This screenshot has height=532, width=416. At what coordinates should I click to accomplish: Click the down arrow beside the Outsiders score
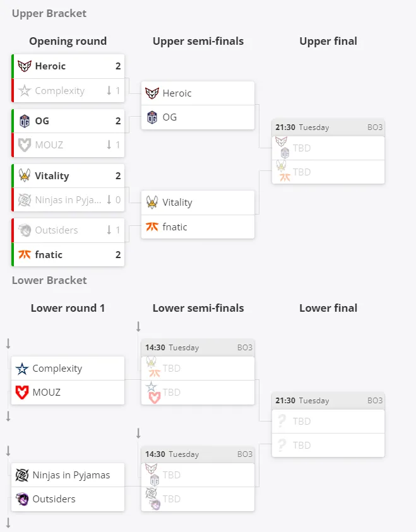[x=109, y=230]
